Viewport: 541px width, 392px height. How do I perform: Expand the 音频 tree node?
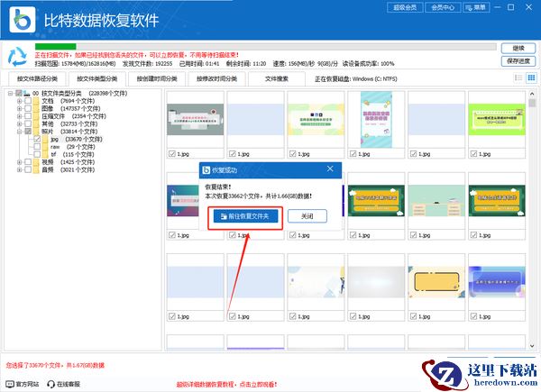click(19, 169)
